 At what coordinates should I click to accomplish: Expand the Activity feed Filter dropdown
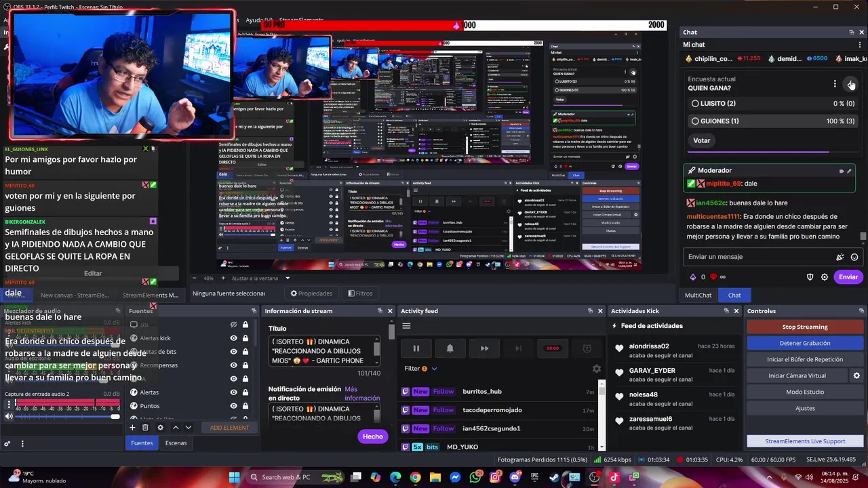(420, 369)
